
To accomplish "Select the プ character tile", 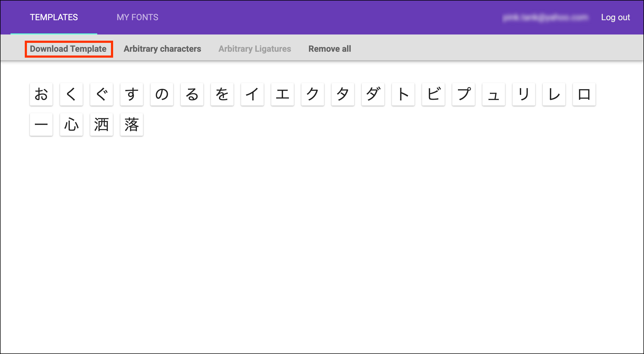I will tap(464, 94).
